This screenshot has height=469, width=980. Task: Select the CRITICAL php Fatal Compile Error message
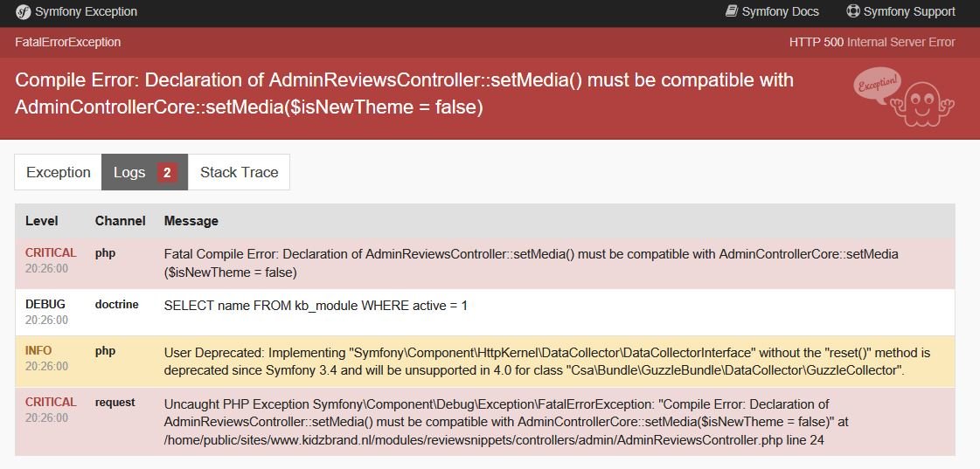pos(531,263)
